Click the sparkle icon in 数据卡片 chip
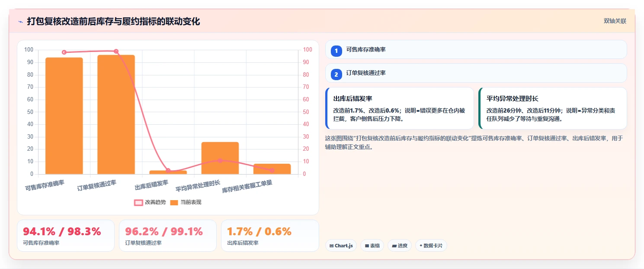This screenshot has width=644, height=269. click(420, 246)
